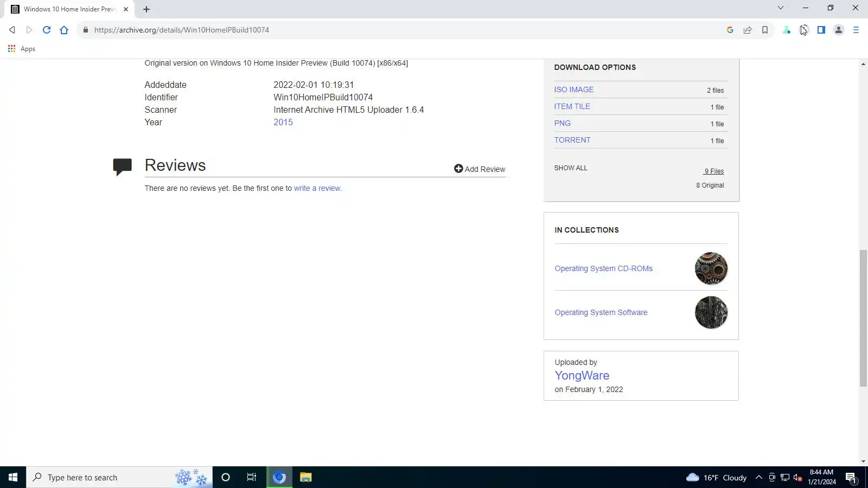Open a new browser tab
Image resolution: width=868 pixels, height=488 pixels.
point(146,9)
